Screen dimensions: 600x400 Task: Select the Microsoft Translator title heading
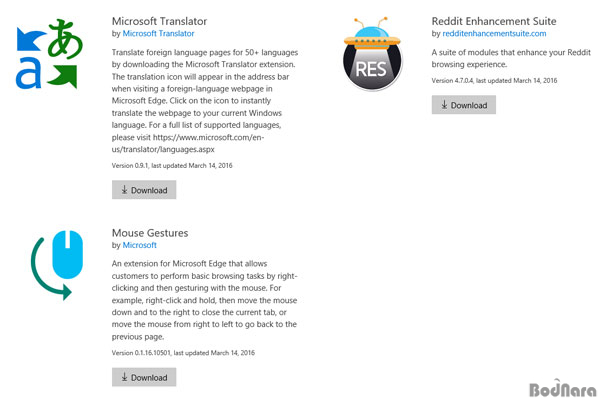pos(159,21)
